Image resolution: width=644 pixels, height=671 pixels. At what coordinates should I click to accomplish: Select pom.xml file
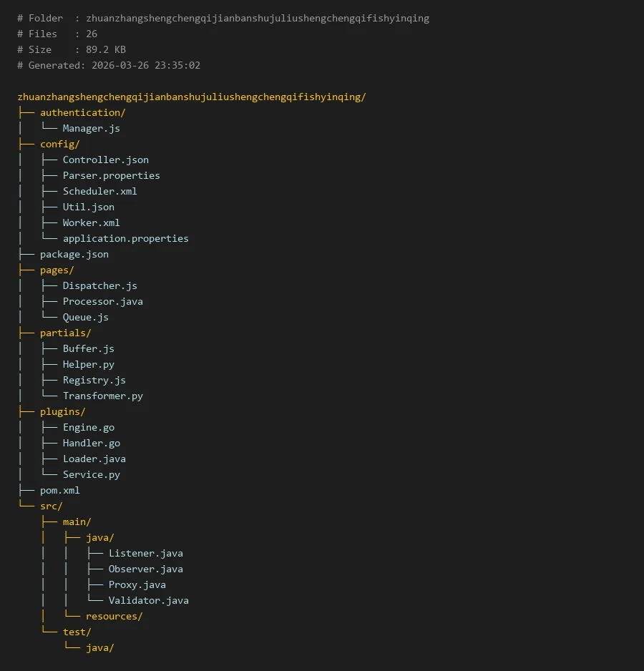click(x=59, y=490)
